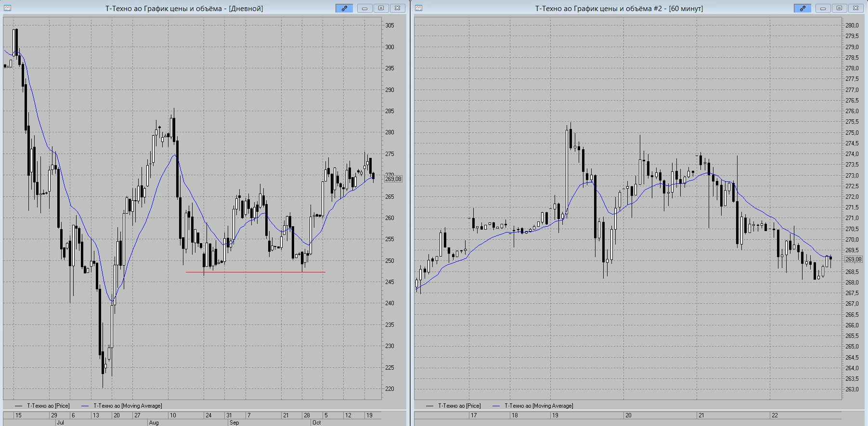Select the [Price] legend entry in the 60-minute chart
The image size is (868, 426).
coord(453,406)
